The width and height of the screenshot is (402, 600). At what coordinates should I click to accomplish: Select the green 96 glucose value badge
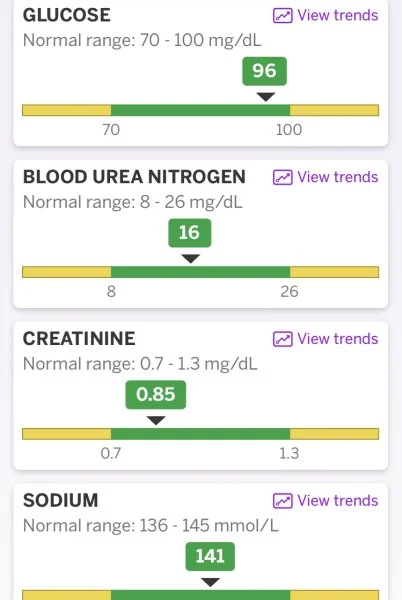pyautogui.click(x=264, y=71)
